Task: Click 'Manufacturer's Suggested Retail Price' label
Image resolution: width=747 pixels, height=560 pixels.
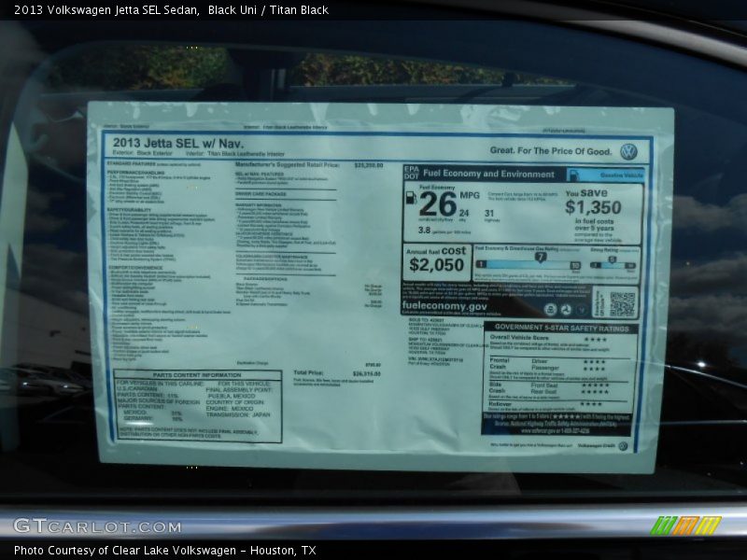Action: pyautogui.click(x=288, y=165)
